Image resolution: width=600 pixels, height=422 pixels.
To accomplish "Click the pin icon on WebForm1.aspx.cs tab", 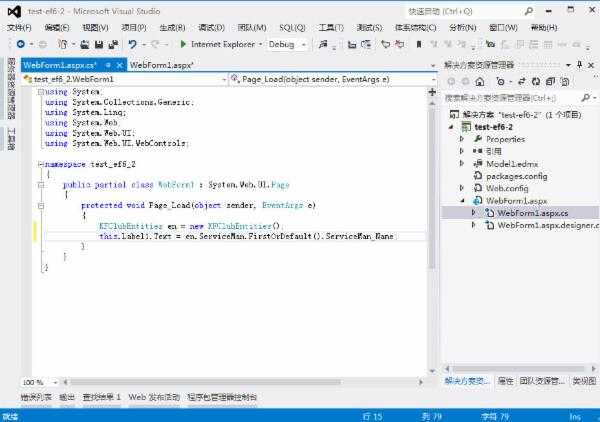I will pos(108,65).
